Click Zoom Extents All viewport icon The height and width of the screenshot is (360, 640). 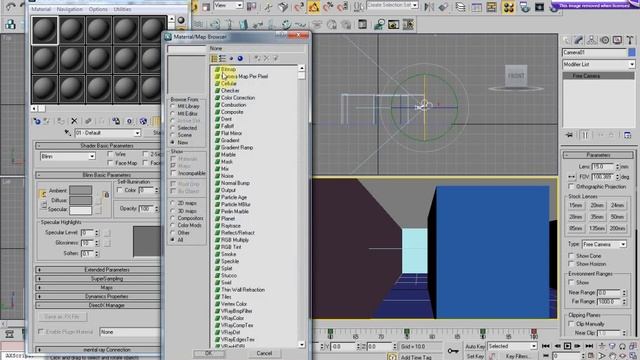632,346
